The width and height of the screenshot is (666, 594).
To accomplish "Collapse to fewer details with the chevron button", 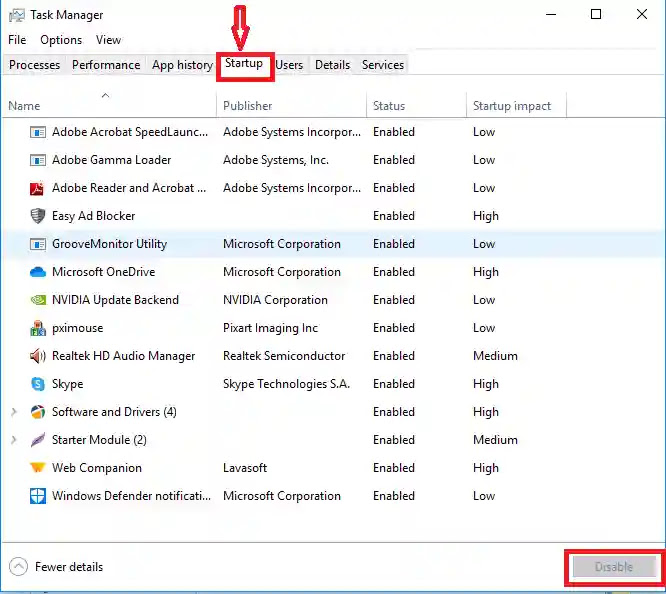I will click(18, 567).
